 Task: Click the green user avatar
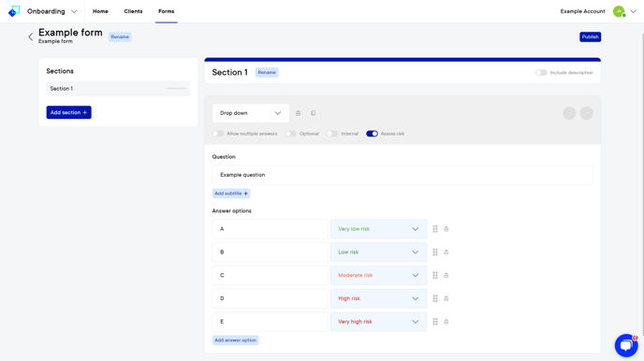click(619, 11)
